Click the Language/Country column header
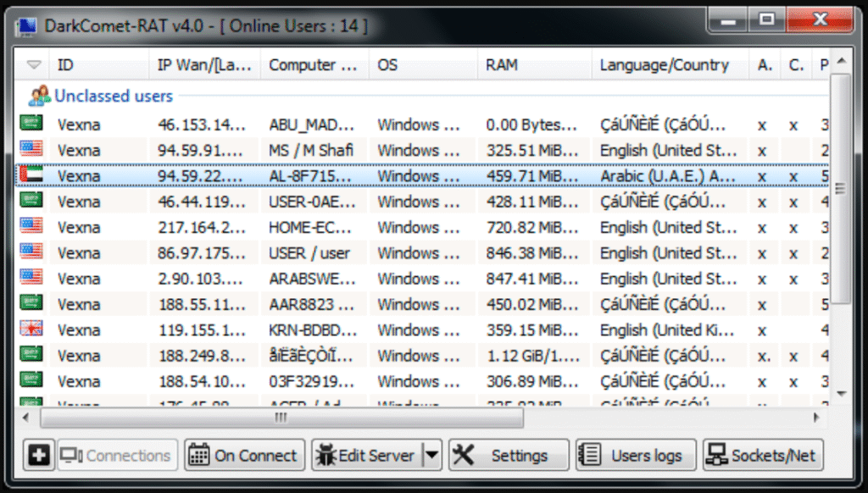868x493 pixels. [x=665, y=65]
